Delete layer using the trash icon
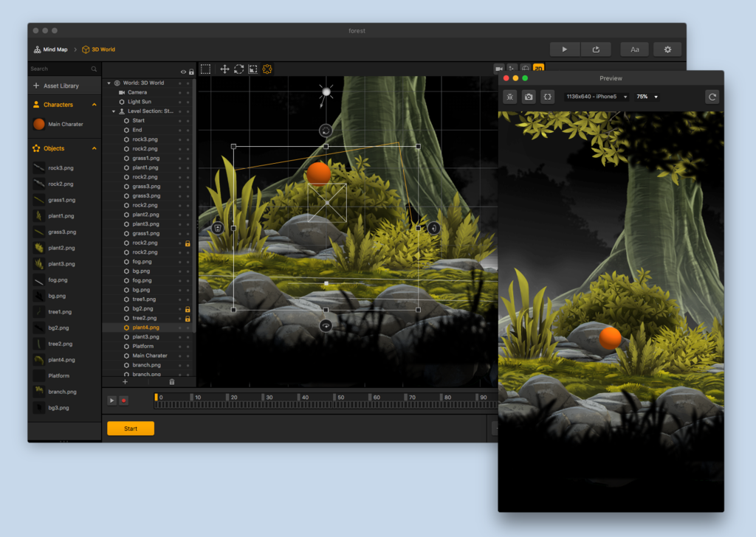The image size is (756, 537). coord(172,382)
